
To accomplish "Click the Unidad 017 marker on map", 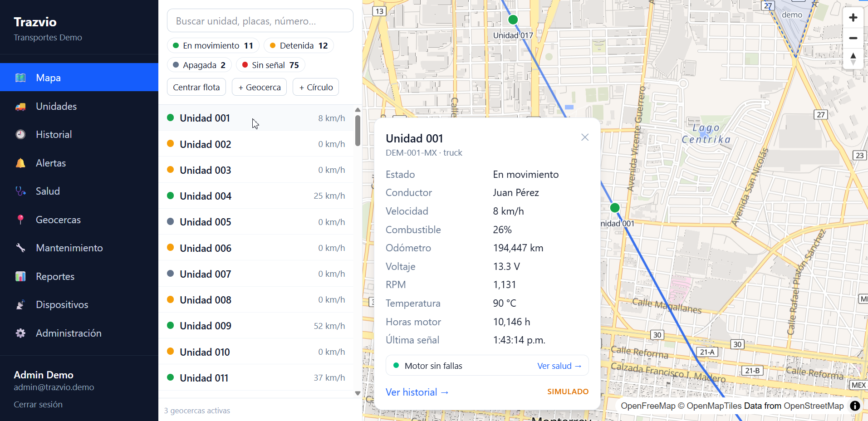I will (x=513, y=20).
